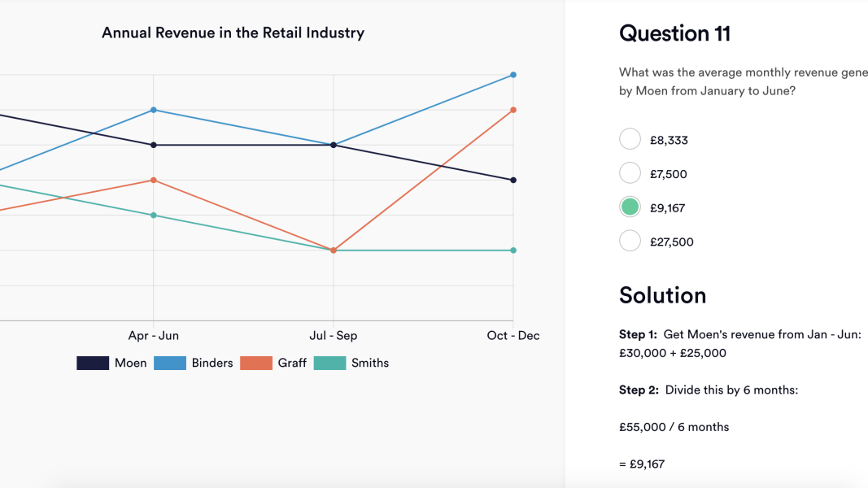Click Graff data point at Jul - Sep
Screen dimensions: 868x488
[x=334, y=250]
